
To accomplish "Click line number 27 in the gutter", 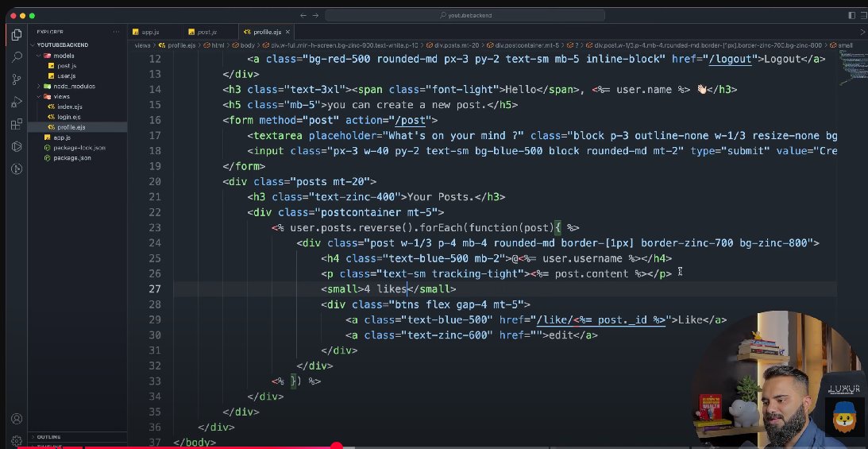I will (154, 289).
